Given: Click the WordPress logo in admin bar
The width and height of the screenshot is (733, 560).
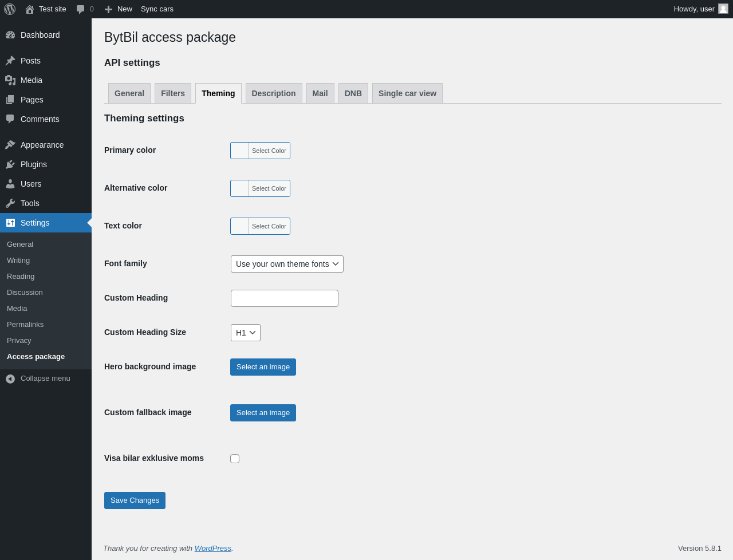Looking at the screenshot, I should tap(10, 9).
